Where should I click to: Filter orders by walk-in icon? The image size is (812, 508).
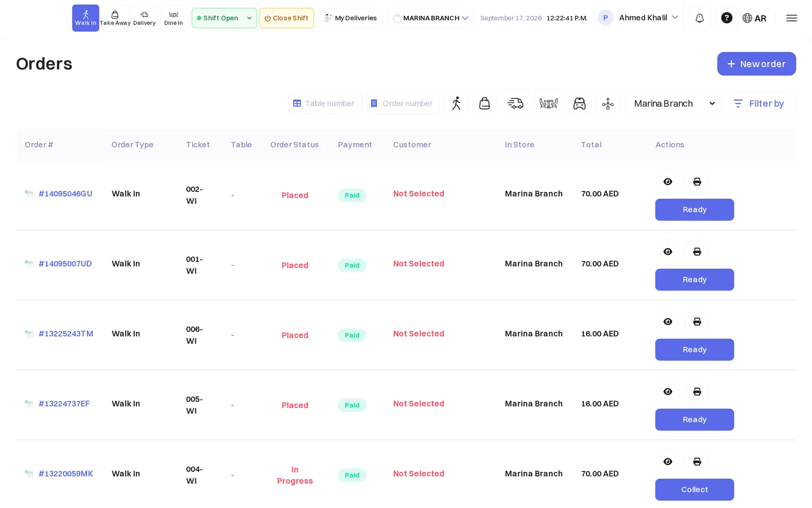[456, 103]
